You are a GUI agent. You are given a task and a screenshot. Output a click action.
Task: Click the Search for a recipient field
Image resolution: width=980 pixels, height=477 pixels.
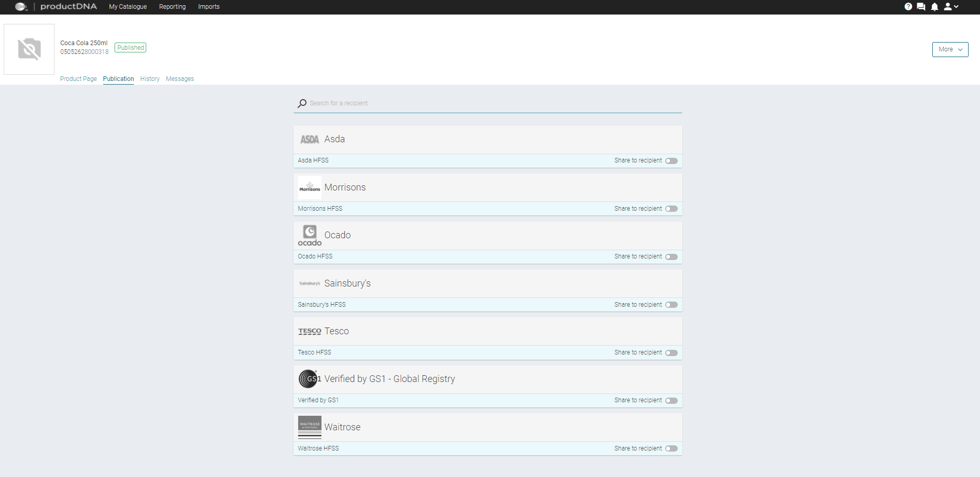[x=487, y=103]
